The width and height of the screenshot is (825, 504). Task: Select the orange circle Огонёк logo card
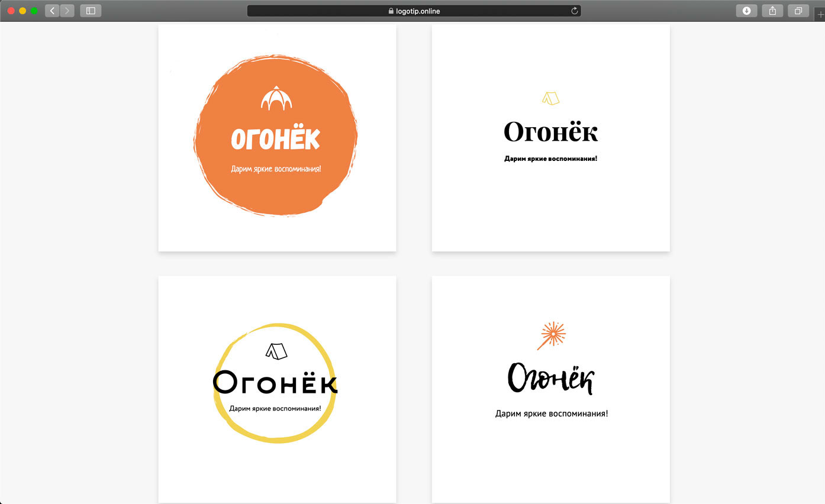277,137
